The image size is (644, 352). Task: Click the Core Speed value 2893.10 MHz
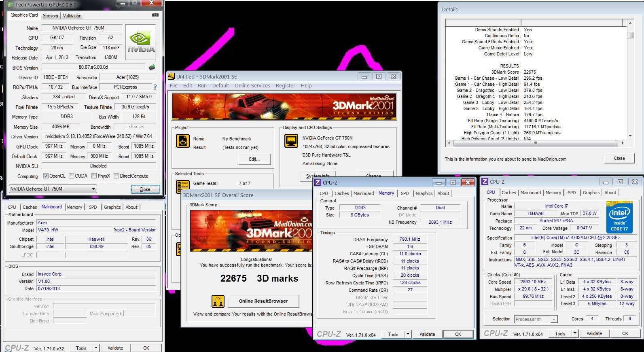533,282
